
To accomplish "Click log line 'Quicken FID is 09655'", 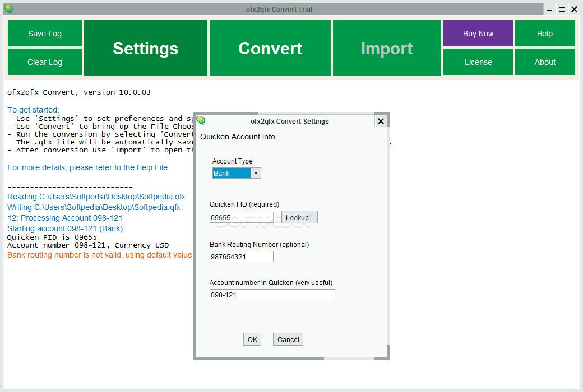I will (x=52, y=237).
